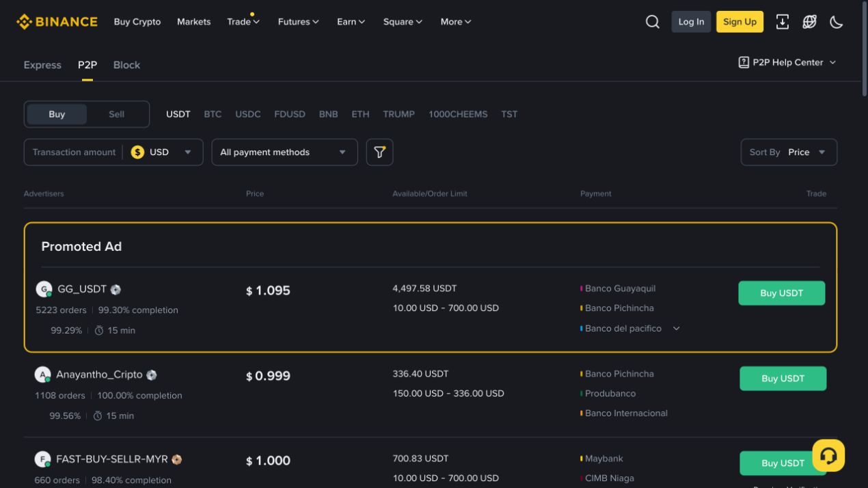868x488 pixels.
Task: Switch to the Sell toggle option
Action: point(116,114)
